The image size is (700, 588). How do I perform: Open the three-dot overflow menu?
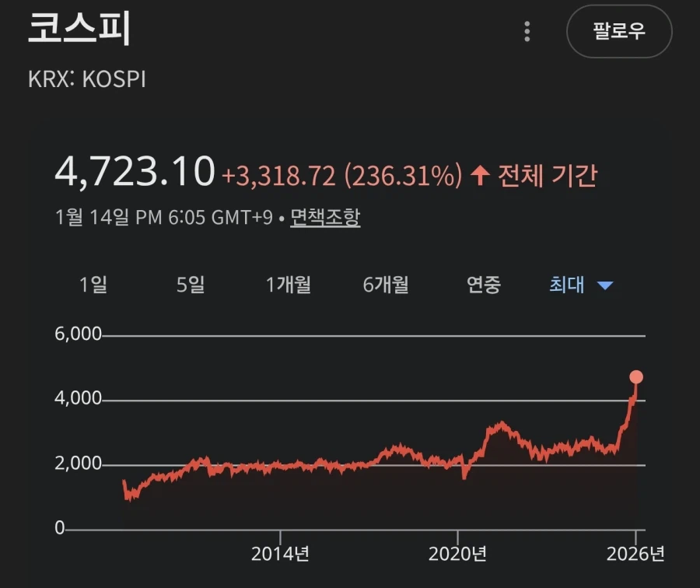point(528,32)
